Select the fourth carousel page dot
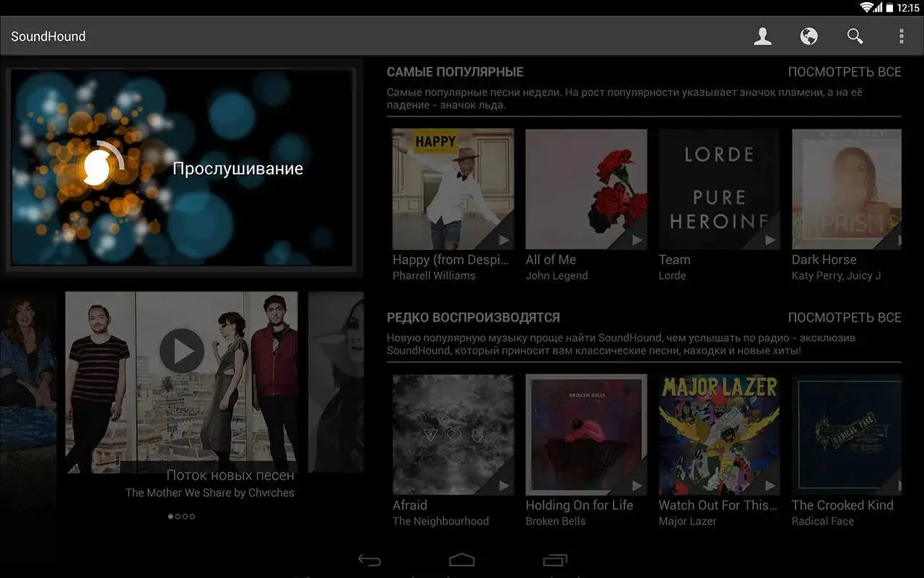The image size is (924, 578). coord(192,517)
